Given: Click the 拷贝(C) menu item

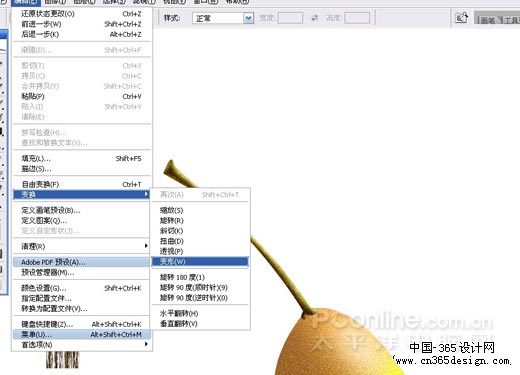Looking at the screenshot, I should (82, 76).
